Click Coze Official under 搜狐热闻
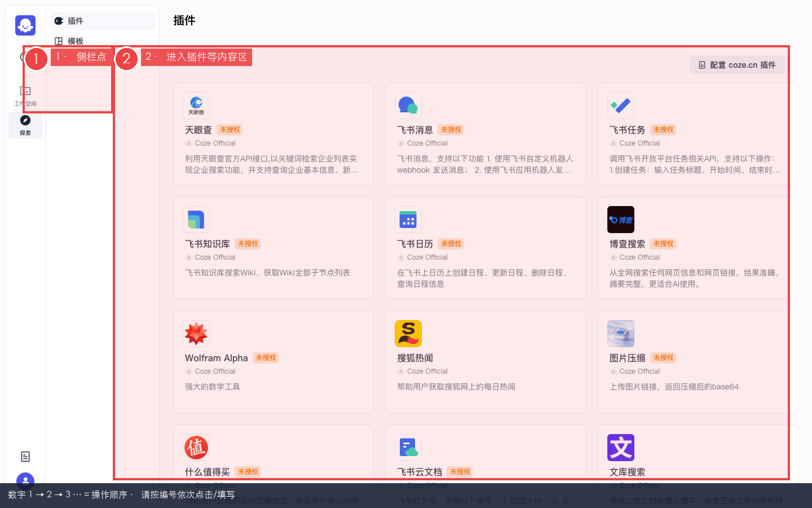The image size is (812, 508). pyautogui.click(x=427, y=371)
